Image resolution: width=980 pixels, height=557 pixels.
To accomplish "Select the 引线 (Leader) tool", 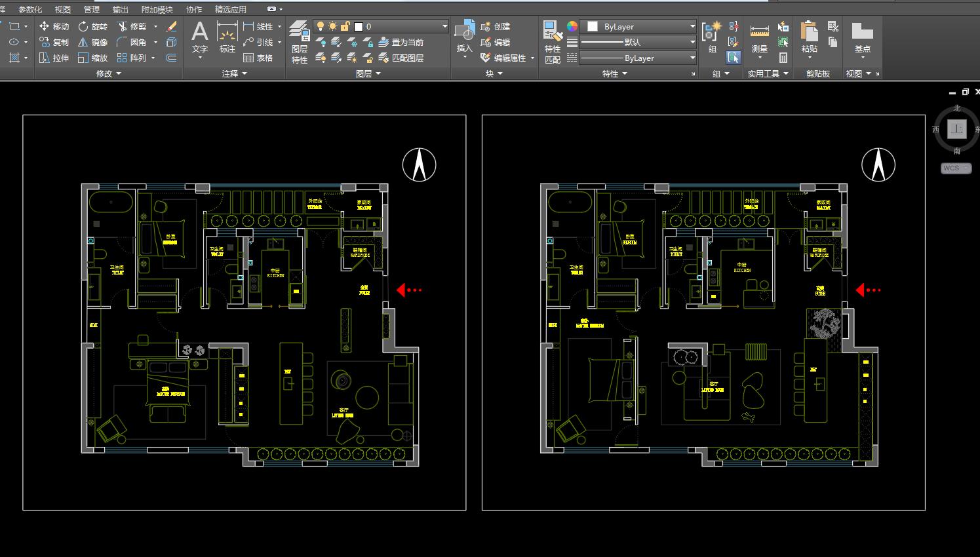I will [258, 42].
